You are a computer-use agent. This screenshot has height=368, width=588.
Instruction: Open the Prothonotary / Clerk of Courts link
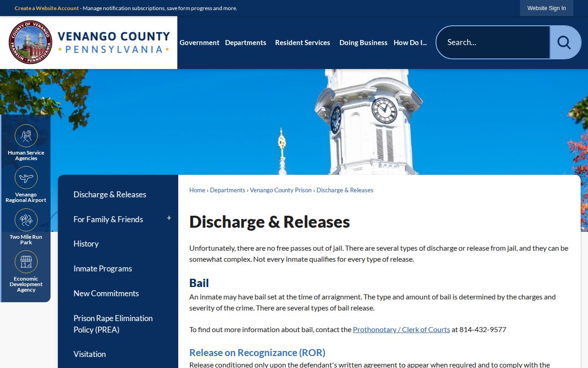401,329
